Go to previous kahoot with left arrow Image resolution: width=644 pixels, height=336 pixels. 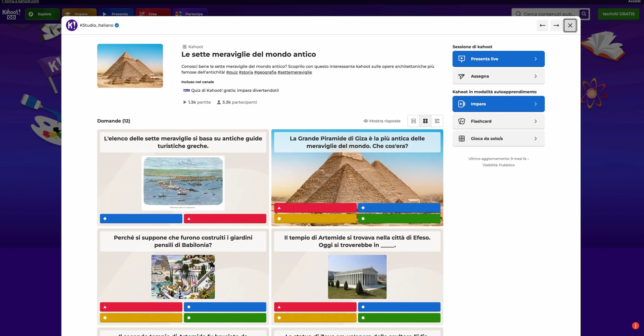tap(542, 25)
